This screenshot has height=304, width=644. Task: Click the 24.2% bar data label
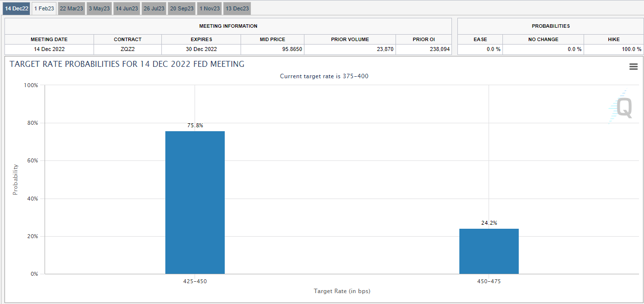[x=489, y=223]
